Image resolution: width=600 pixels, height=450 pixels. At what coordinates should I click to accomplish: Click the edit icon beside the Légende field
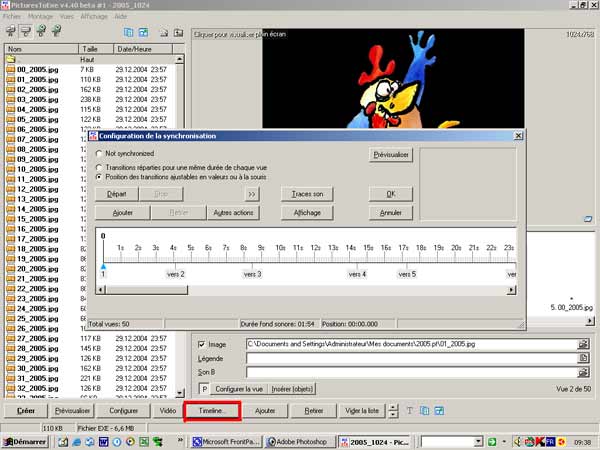coord(583,358)
